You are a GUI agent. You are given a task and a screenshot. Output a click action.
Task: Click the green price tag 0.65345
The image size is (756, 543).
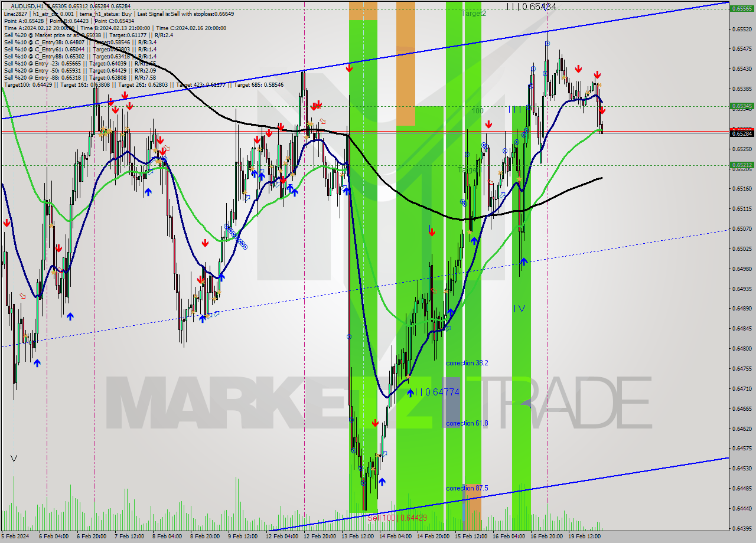click(x=742, y=106)
